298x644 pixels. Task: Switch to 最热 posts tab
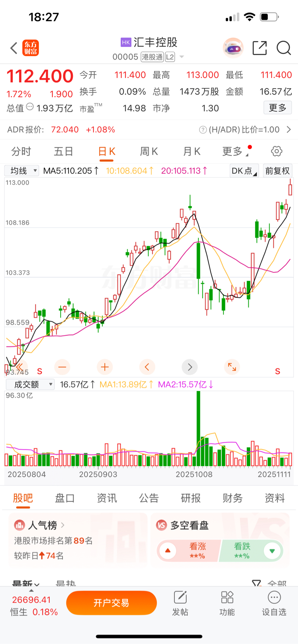pos(66,583)
